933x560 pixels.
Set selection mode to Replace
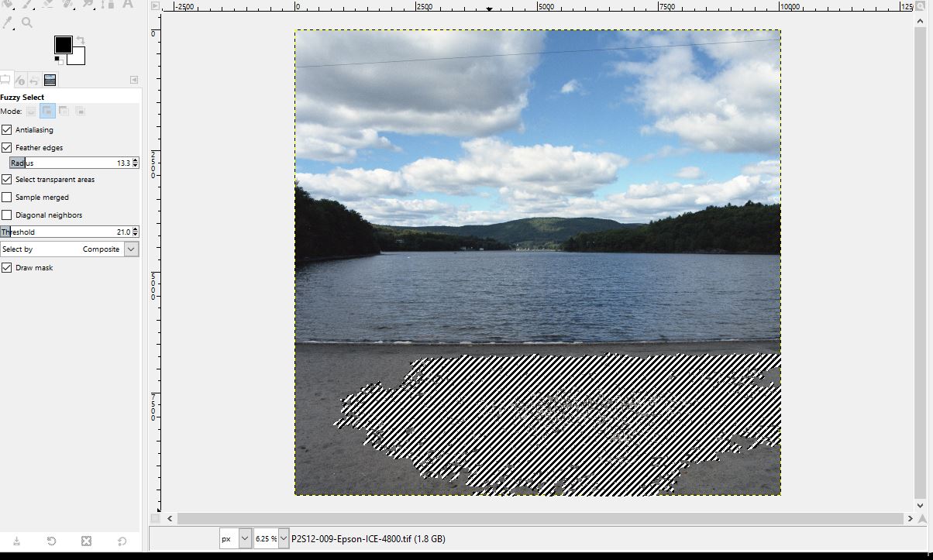tap(32, 112)
